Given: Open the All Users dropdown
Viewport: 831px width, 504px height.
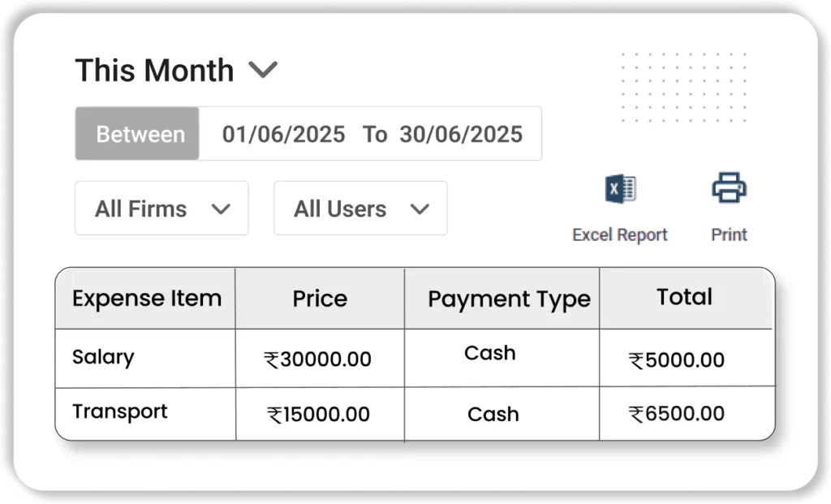Looking at the screenshot, I should 360,209.
